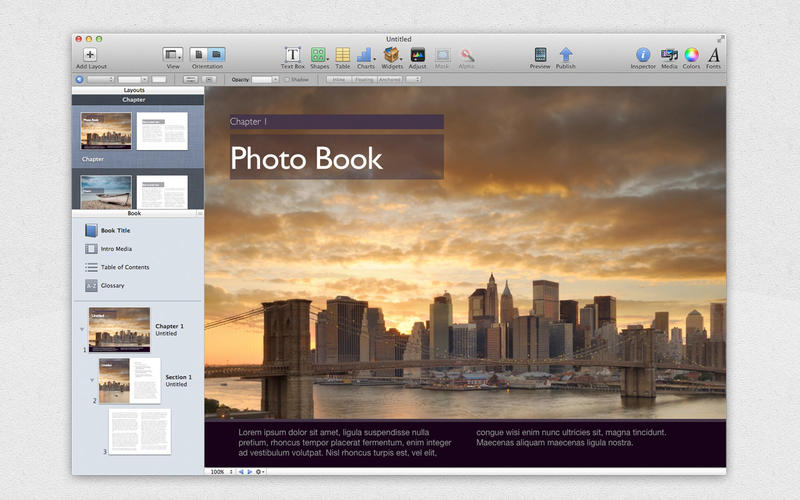800x500 pixels.
Task: Set object placement to Anchored
Action: [x=390, y=80]
